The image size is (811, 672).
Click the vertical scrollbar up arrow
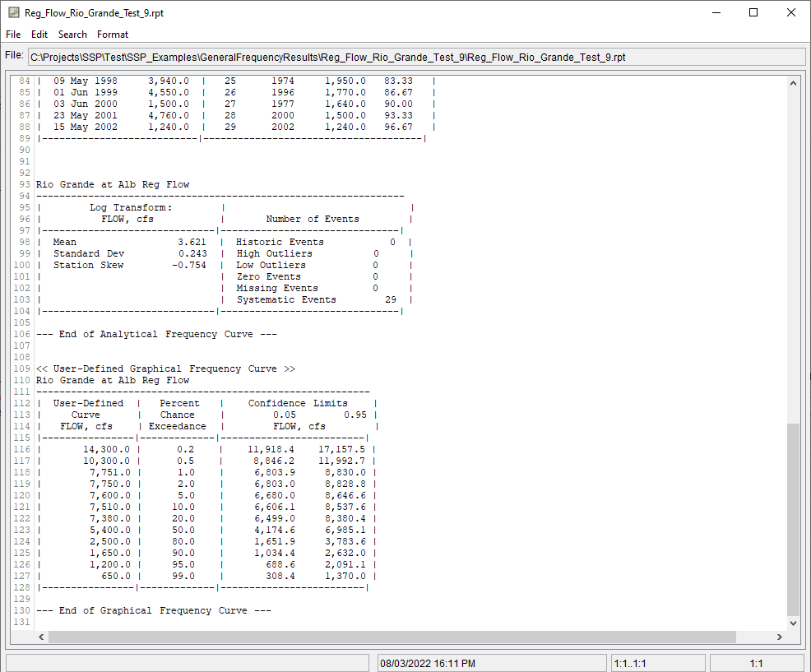[x=793, y=83]
